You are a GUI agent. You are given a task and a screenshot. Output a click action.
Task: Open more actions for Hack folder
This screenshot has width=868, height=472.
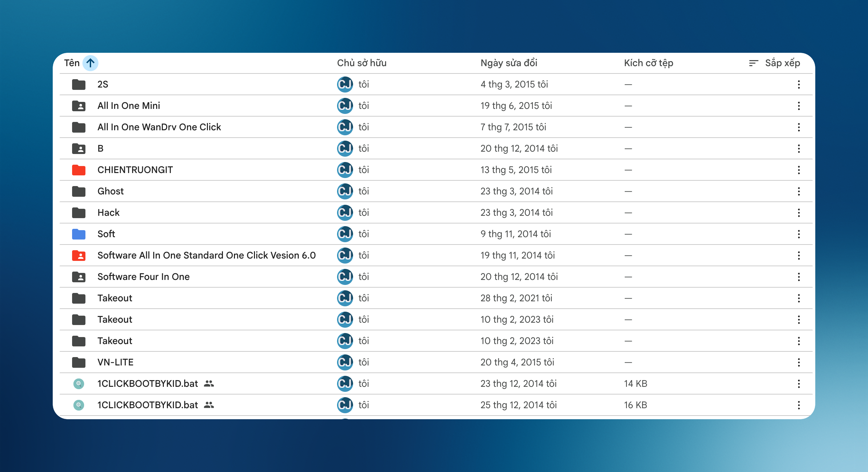tap(799, 212)
